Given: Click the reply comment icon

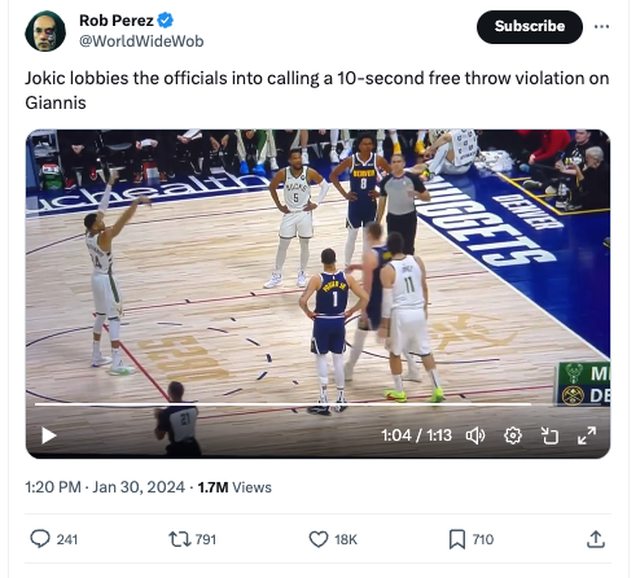Looking at the screenshot, I should click(40, 539).
